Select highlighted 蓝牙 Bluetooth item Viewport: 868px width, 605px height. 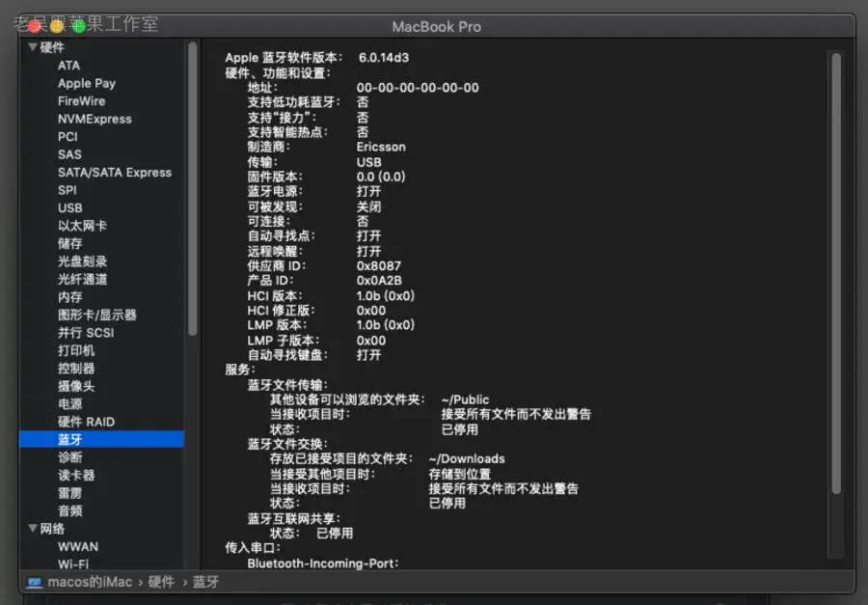pyautogui.click(x=101, y=439)
